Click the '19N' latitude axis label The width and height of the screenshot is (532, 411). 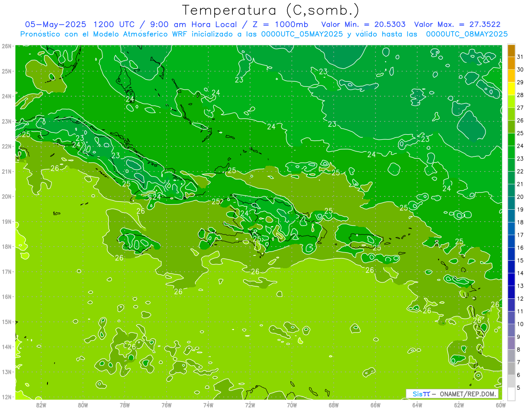6,221
